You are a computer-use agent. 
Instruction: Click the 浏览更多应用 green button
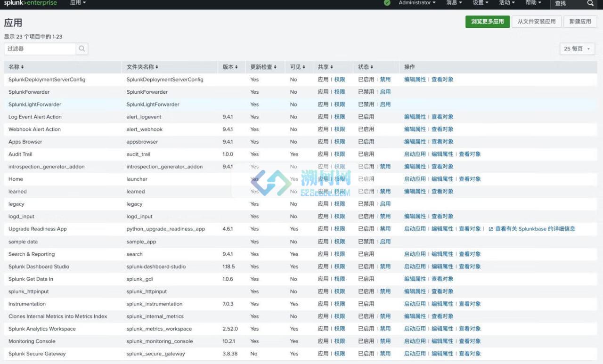tap(488, 21)
